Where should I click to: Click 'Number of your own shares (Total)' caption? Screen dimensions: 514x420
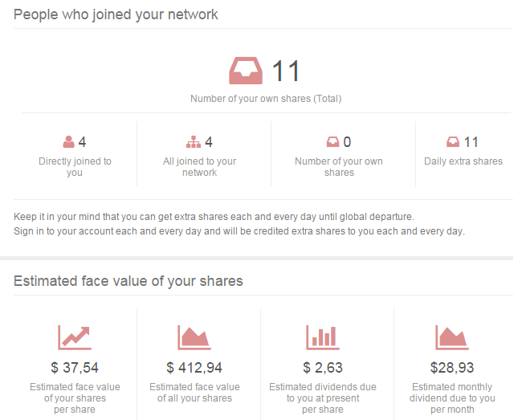click(265, 99)
